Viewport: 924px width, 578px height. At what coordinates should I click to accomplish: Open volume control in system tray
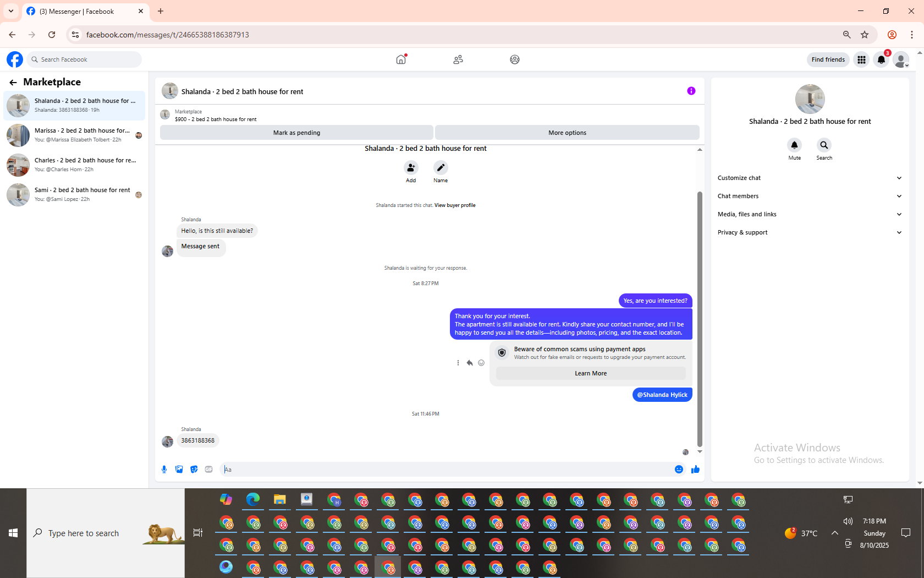click(848, 521)
